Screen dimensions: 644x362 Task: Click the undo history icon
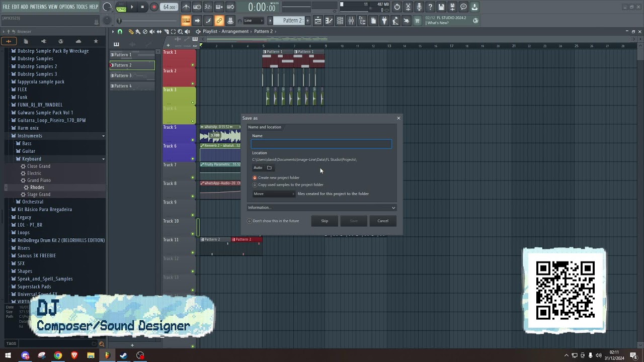click(397, 7)
